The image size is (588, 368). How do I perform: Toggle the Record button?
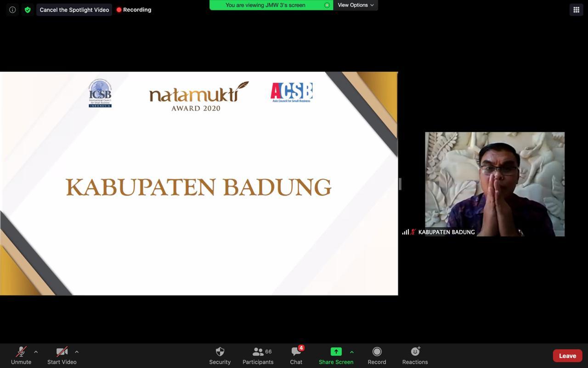point(377,356)
